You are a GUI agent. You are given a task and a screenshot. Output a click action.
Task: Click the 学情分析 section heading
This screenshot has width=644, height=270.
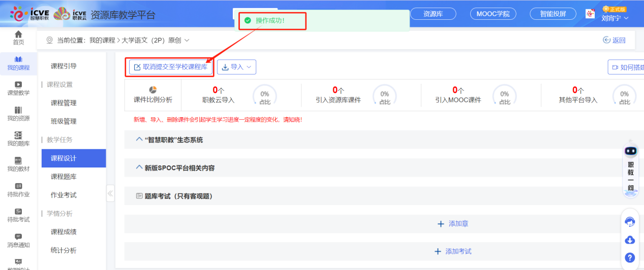coord(59,214)
